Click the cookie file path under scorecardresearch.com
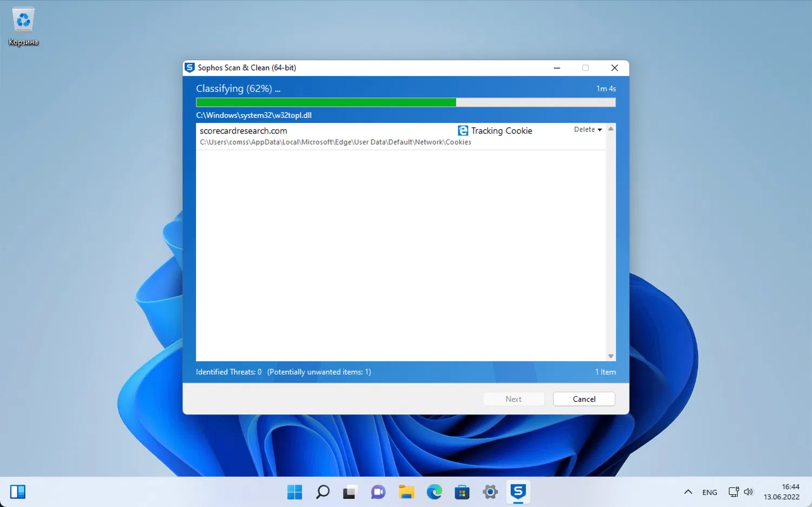812x507 pixels. (x=336, y=142)
